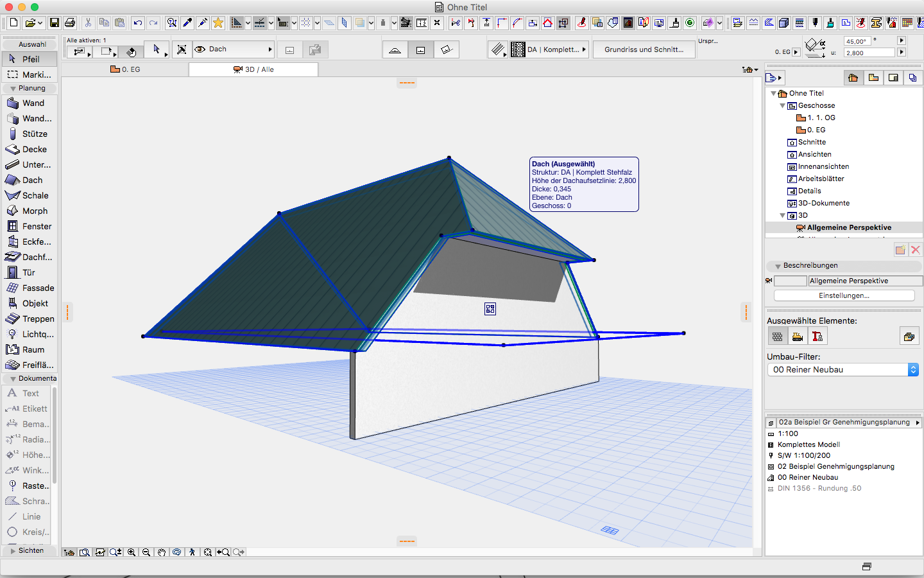Collapse the Planung toolbox section
The width and height of the screenshot is (924, 578).
[x=13, y=89]
